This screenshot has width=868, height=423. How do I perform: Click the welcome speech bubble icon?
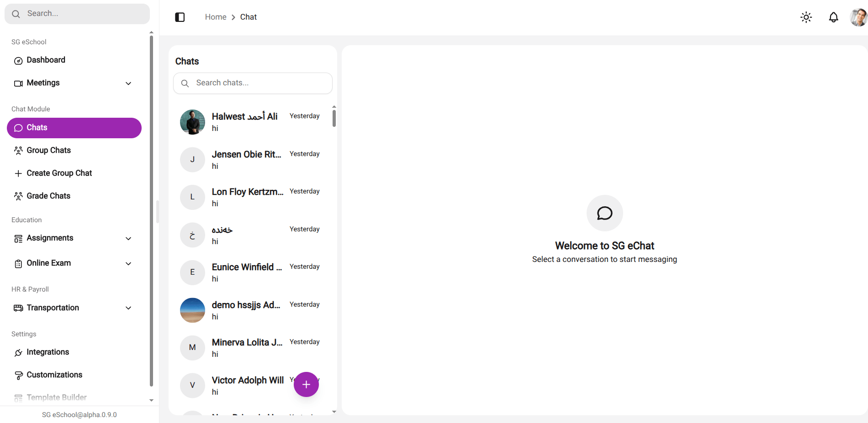tap(604, 213)
